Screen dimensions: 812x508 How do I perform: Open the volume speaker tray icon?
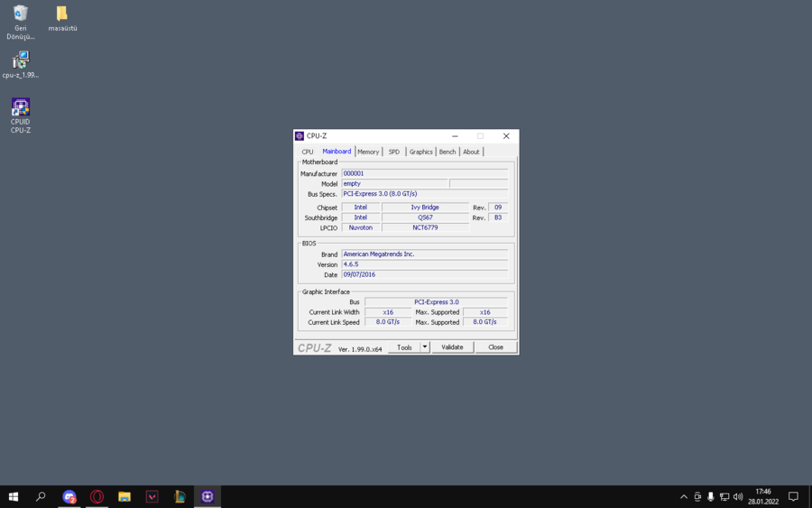(738, 496)
